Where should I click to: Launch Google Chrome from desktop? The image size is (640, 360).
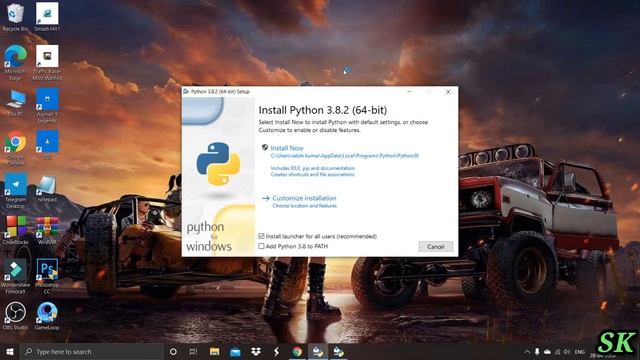[15, 148]
